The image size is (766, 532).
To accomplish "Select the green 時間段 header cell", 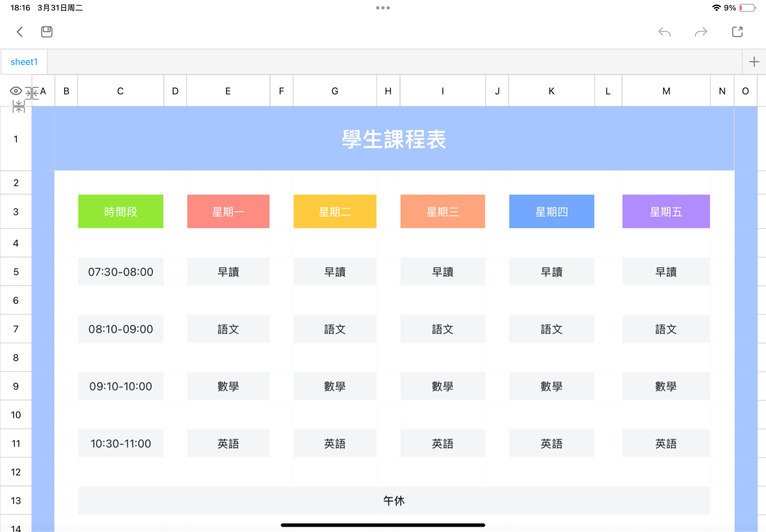I will (x=121, y=211).
